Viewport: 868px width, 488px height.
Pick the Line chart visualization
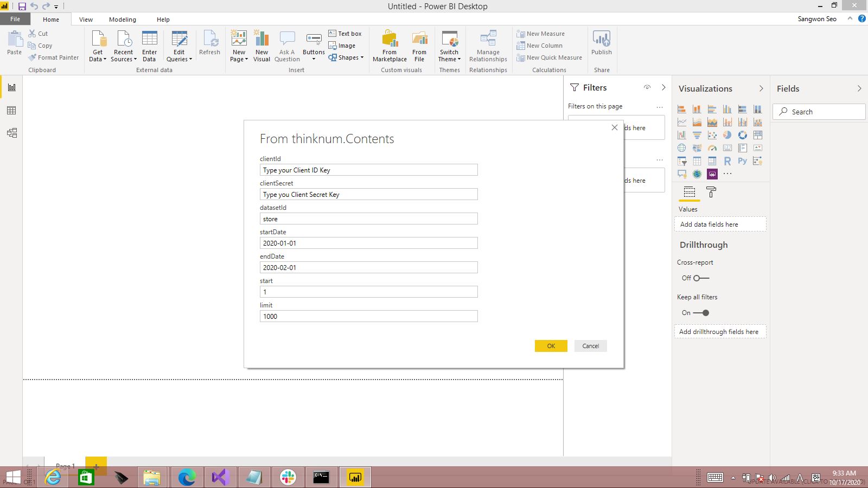pos(682,122)
